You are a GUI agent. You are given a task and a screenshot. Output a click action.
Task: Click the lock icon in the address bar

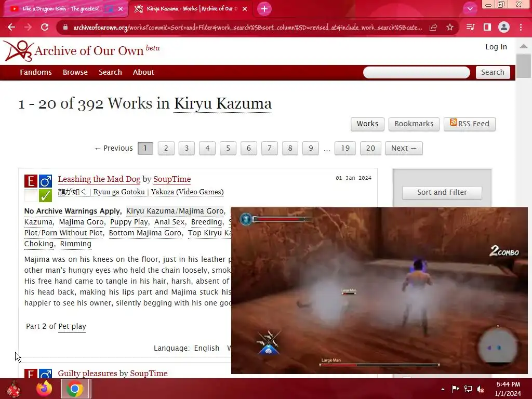(66, 28)
